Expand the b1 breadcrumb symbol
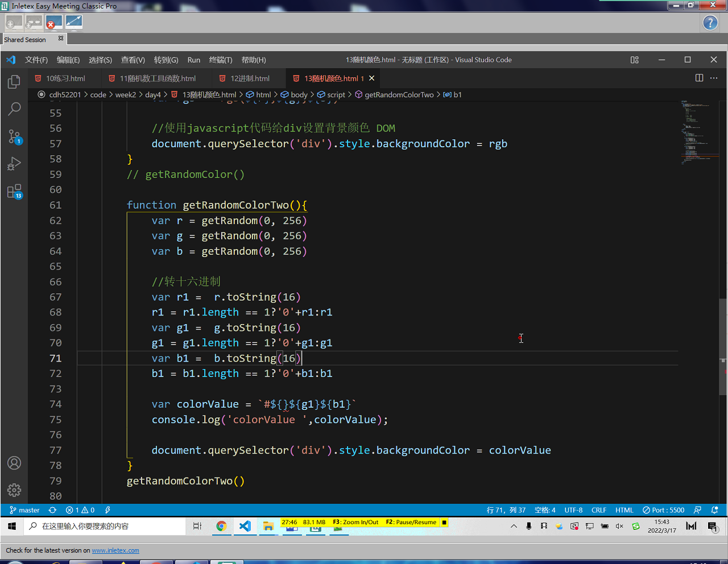This screenshot has height=564, width=728. point(453,94)
